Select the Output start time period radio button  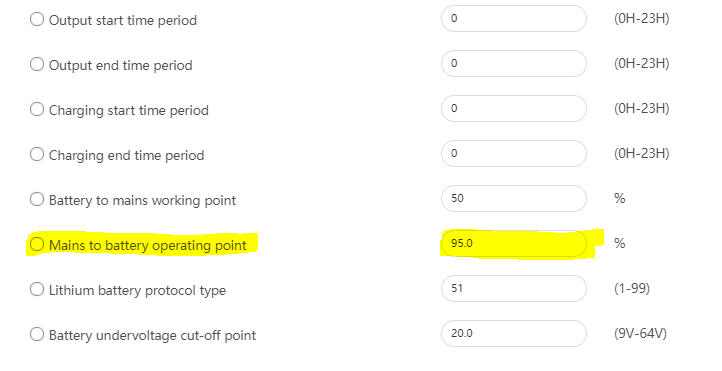[x=37, y=19]
